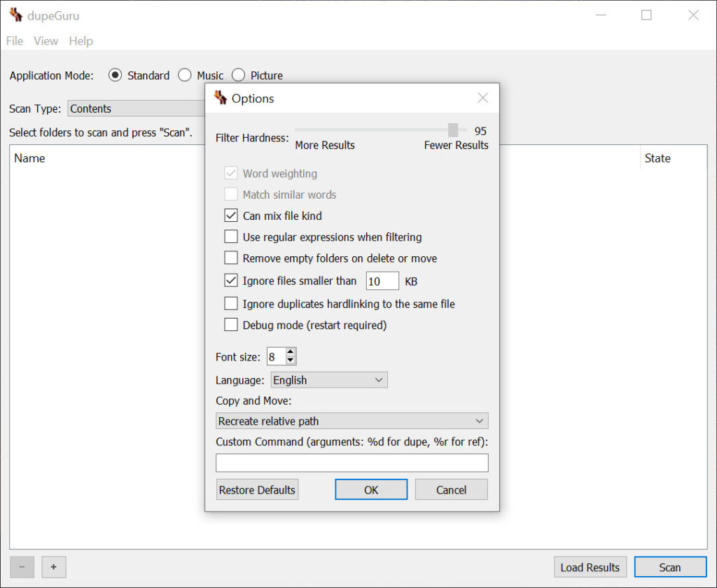Click inside the file size KB field

coord(382,281)
